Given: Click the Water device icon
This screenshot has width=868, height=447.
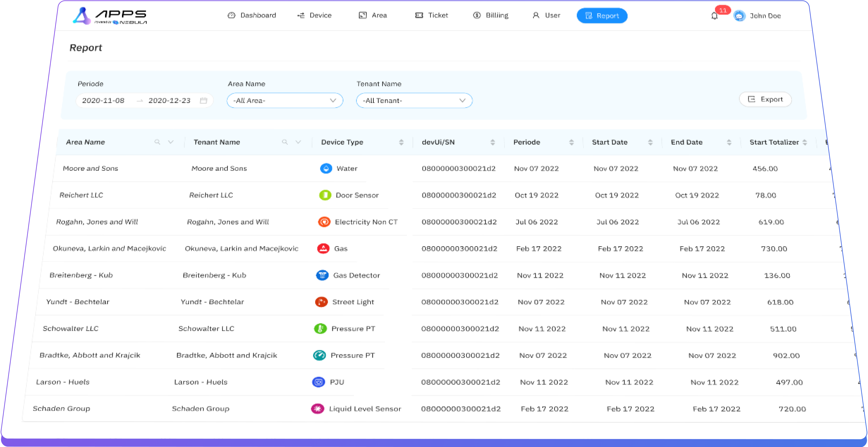Looking at the screenshot, I should point(326,168).
